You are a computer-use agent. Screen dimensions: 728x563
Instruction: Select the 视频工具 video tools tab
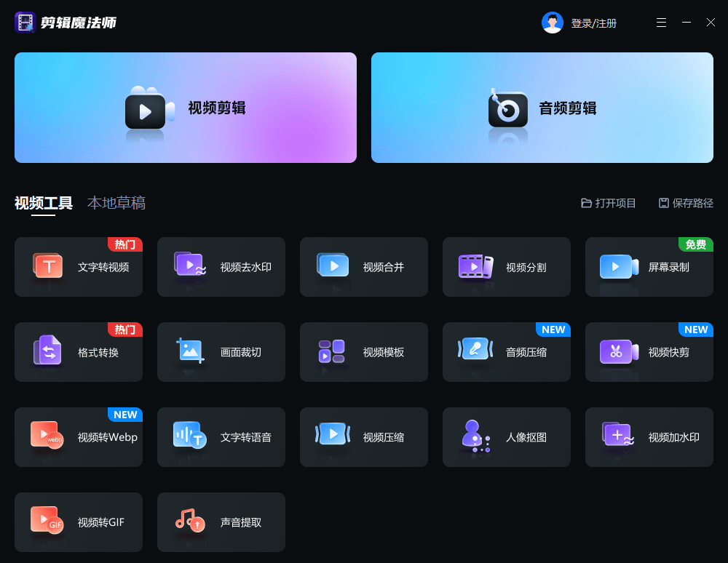pos(44,203)
